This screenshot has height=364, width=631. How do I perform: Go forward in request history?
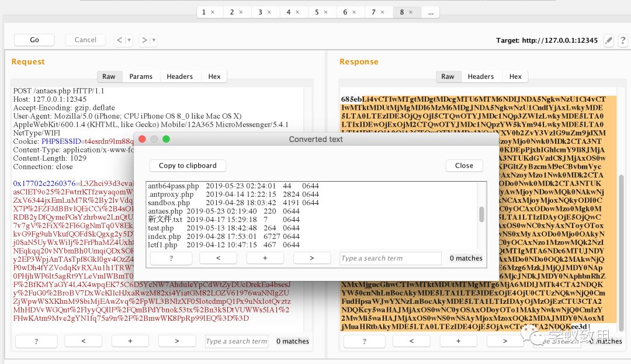click(144, 40)
